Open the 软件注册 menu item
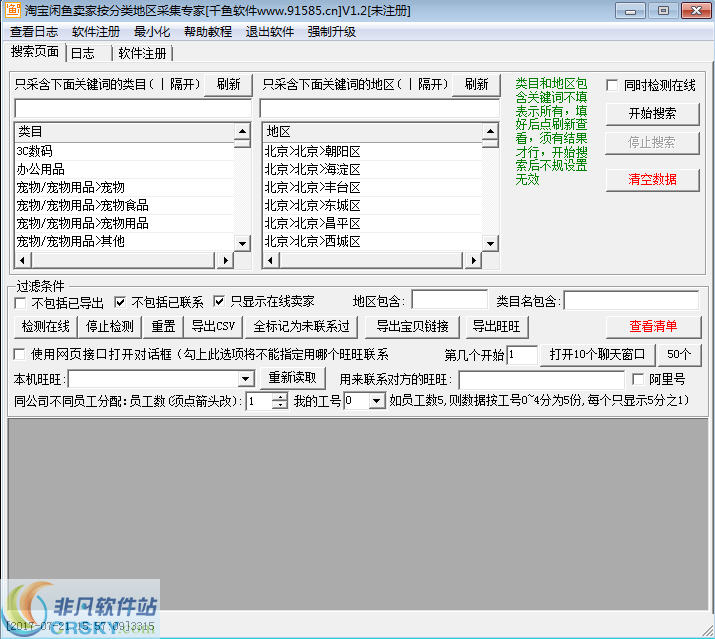The image size is (715, 639). tap(96, 32)
